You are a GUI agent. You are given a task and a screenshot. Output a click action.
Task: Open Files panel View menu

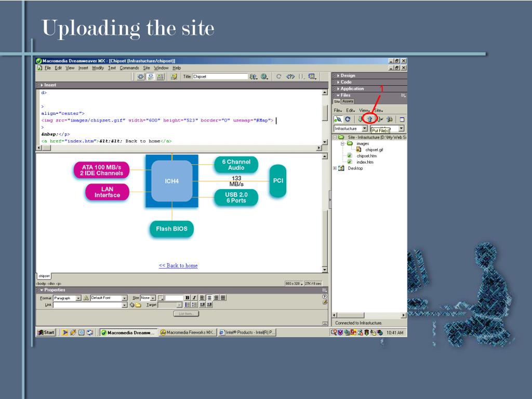pos(364,110)
